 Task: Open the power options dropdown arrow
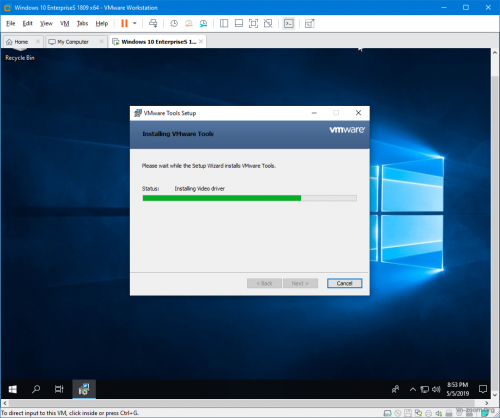coord(135,23)
